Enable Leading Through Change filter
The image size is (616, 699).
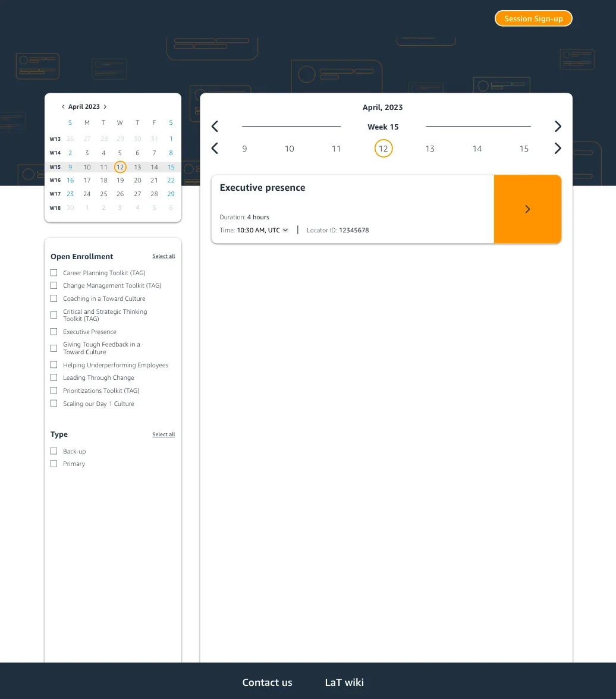(54, 377)
